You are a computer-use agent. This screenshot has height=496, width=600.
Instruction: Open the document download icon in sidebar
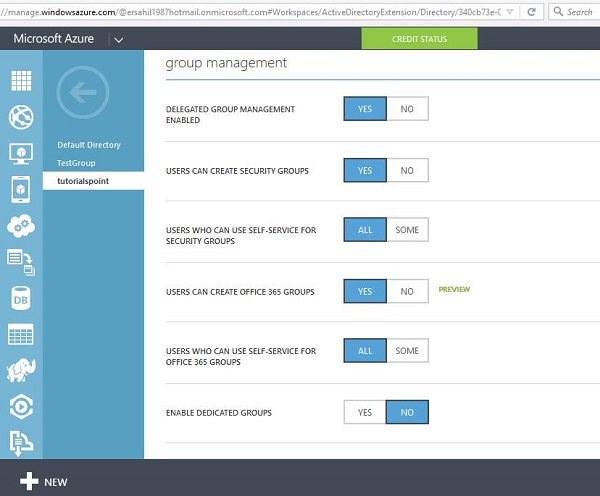tap(21, 443)
